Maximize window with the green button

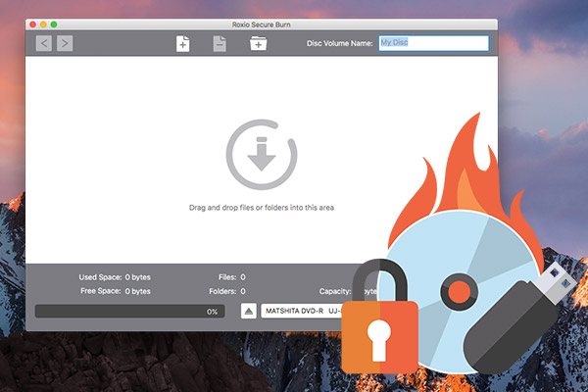[54, 24]
